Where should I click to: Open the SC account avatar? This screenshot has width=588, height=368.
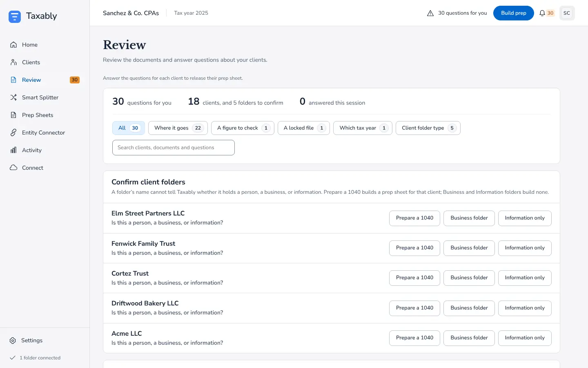pyautogui.click(x=567, y=13)
